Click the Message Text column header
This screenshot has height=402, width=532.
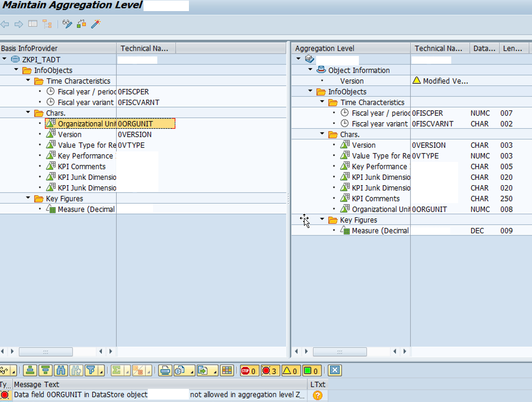[x=159, y=385]
